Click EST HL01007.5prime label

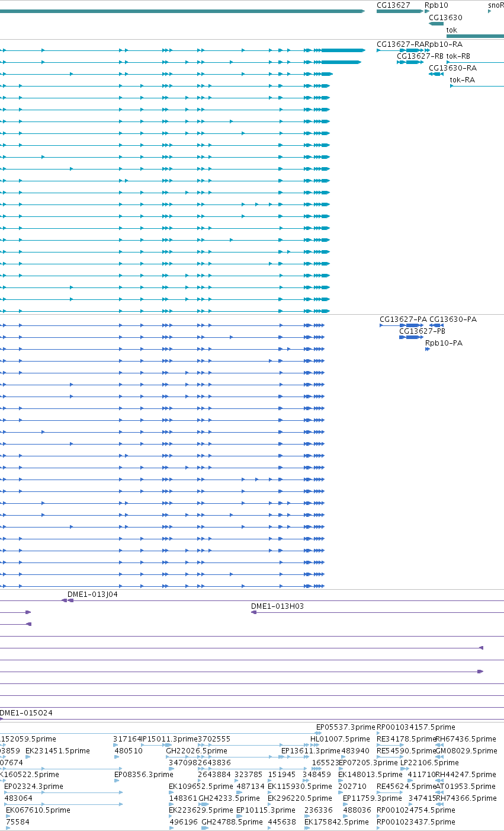(340, 739)
